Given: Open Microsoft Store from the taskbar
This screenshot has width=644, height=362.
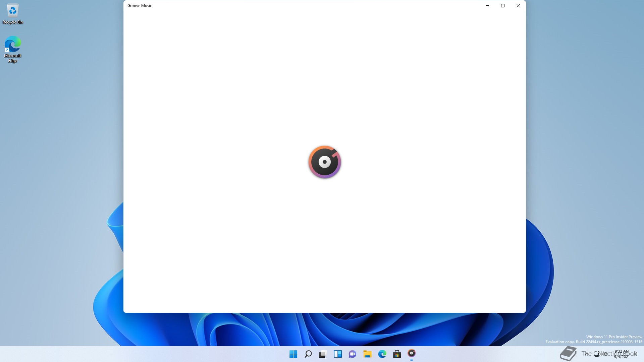Looking at the screenshot, I should pos(397,354).
